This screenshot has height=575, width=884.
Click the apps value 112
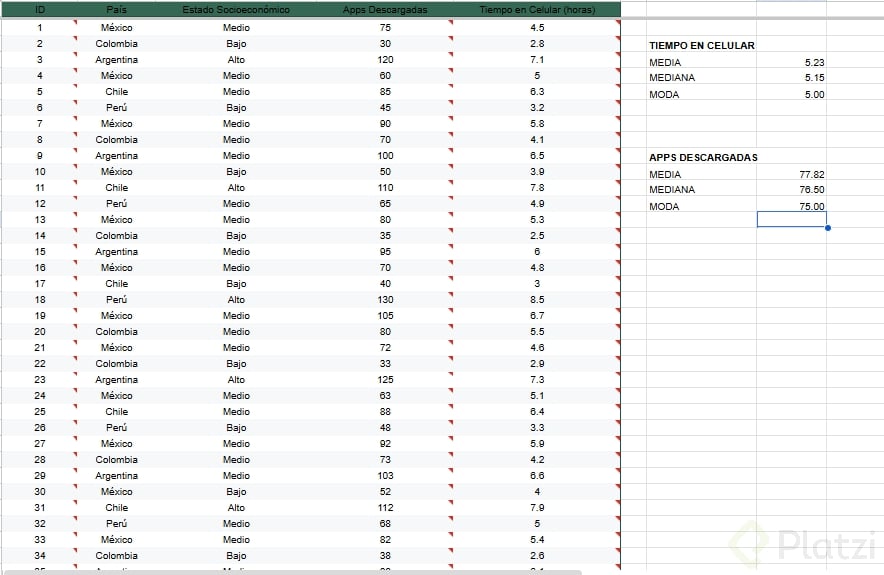(385, 508)
